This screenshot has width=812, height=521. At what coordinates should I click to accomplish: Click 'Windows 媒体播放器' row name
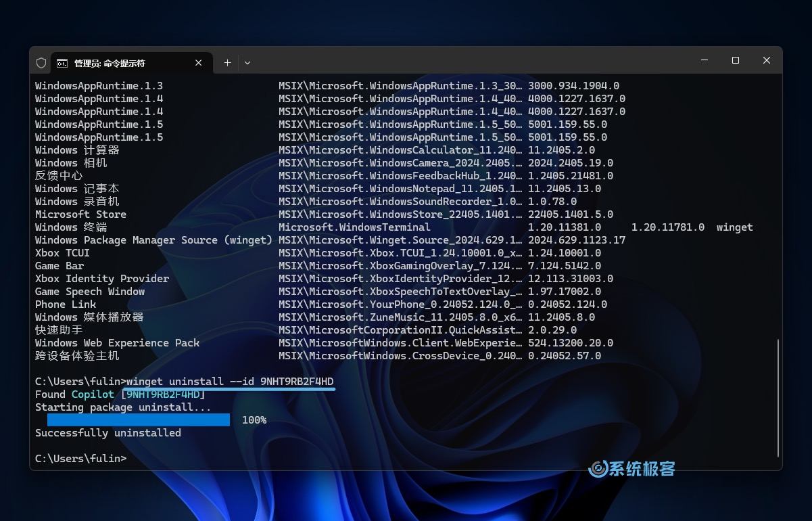(89, 317)
